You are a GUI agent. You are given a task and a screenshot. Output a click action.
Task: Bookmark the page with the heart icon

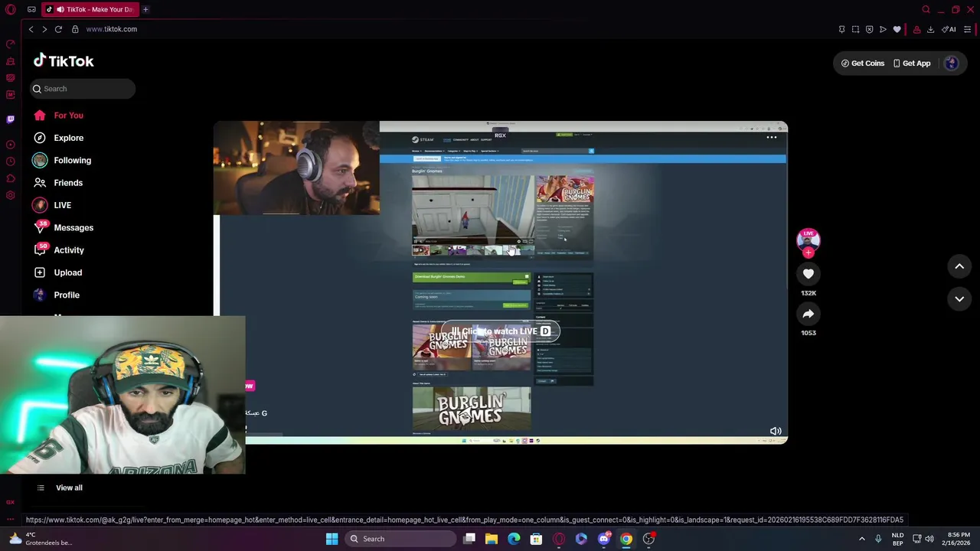(897, 29)
